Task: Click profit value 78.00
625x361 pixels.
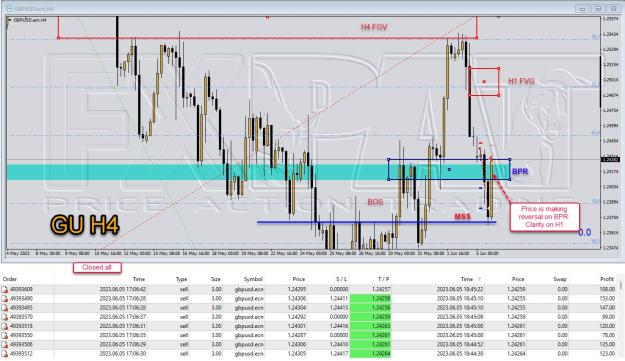Action: pyautogui.click(x=609, y=335)
